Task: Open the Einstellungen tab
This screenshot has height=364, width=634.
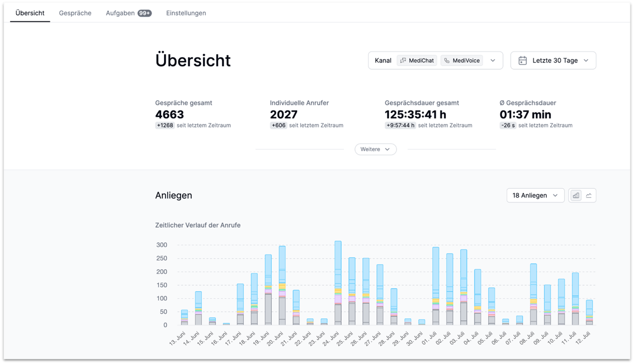Action: [186, 13]
